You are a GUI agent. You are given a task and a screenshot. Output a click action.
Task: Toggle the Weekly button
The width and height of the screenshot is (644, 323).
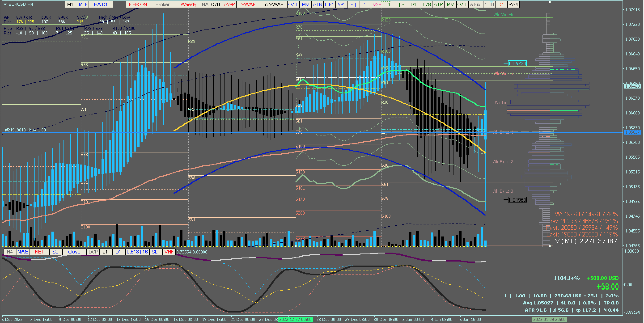[188, 4]
